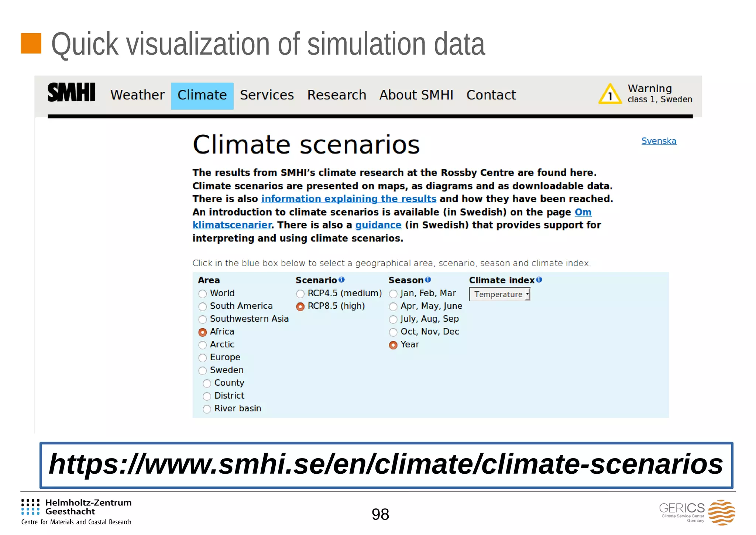Open the Services menu
This screenshot has height=535, width=756.
click(x=267, y=95)
